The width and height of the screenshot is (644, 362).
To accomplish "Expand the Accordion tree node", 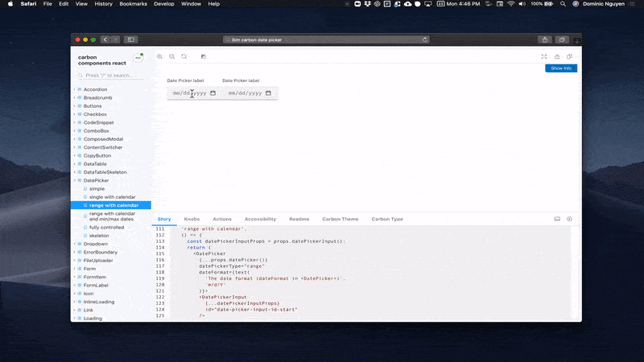I will [75, 89].
